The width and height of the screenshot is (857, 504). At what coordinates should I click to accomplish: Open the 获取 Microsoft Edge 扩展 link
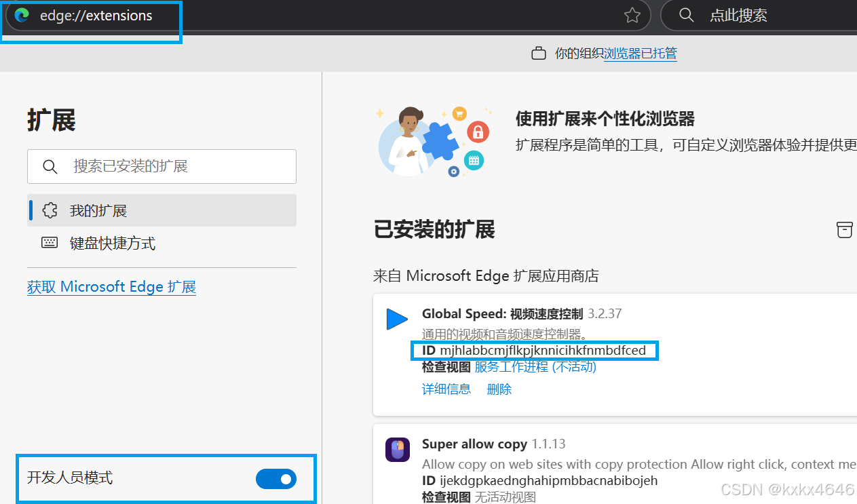[x=112, y=287]
